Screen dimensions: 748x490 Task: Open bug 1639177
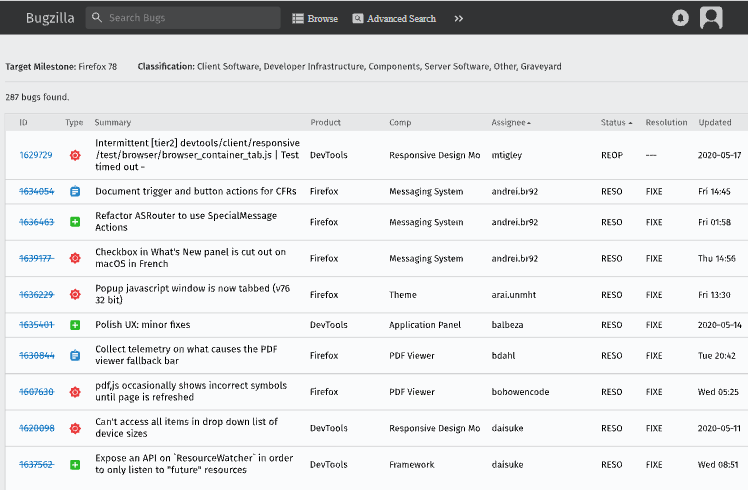click(37, 258)
